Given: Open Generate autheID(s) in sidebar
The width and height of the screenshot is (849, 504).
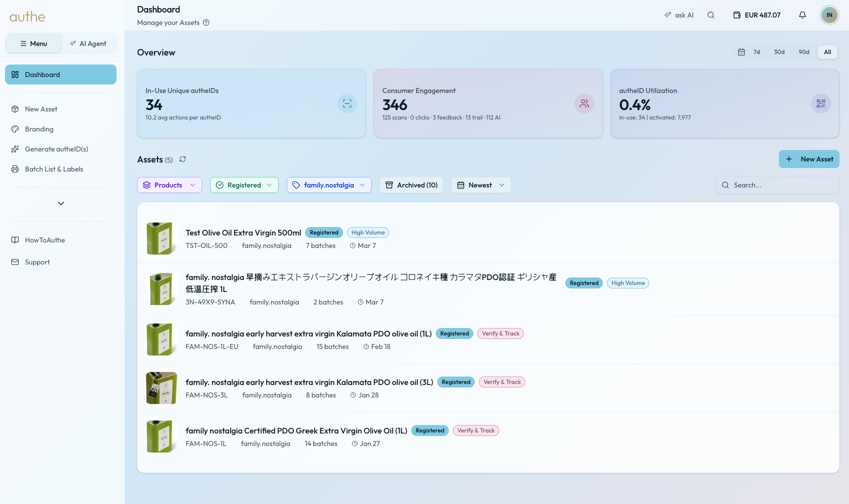Looking at the screenshot, I should click(61, 149).
